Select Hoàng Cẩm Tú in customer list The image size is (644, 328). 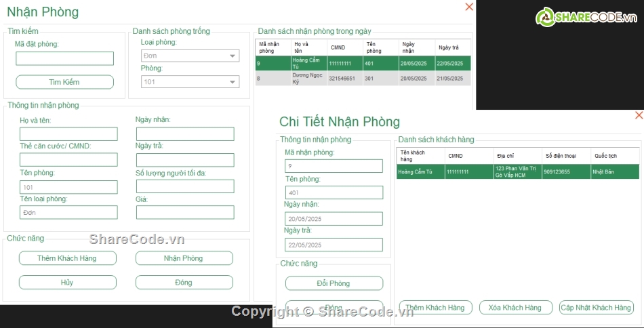518,171
